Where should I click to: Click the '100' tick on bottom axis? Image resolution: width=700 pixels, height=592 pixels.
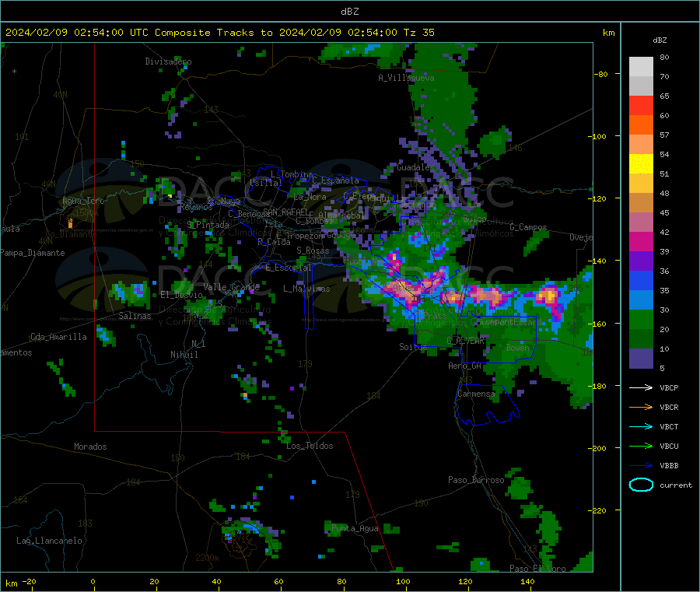[x=403, y=582]
